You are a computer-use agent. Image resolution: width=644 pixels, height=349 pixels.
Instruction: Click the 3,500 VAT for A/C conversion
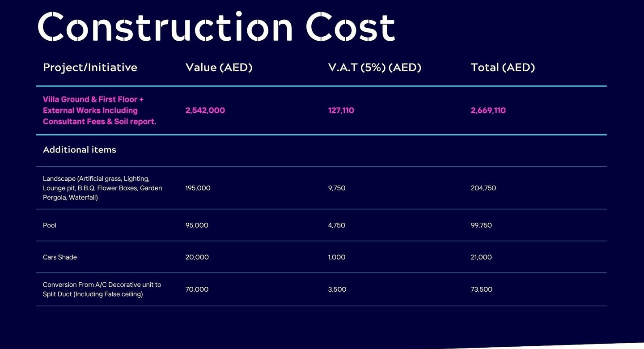click(x=337, y=289)
